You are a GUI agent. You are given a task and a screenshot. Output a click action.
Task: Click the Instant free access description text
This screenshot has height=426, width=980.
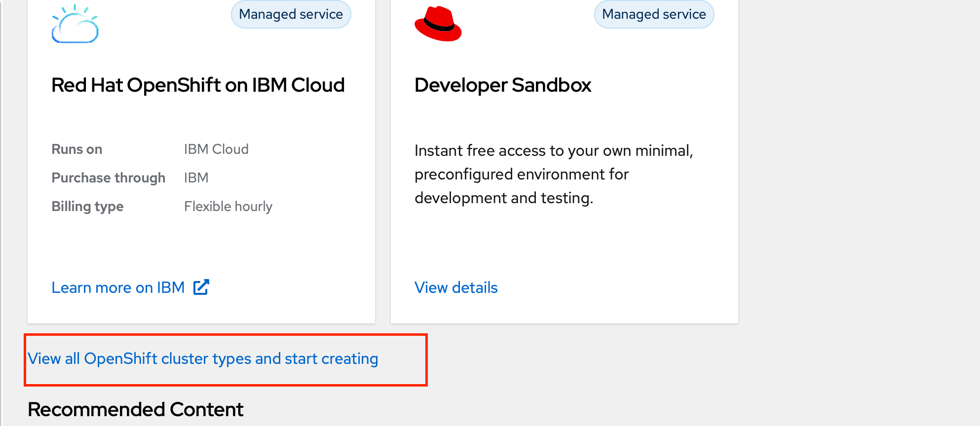click(553, 150)
